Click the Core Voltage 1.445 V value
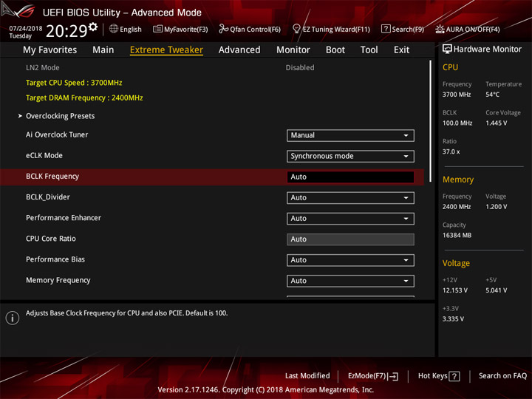This screenshot has width=532, height=399. point(496,123)
